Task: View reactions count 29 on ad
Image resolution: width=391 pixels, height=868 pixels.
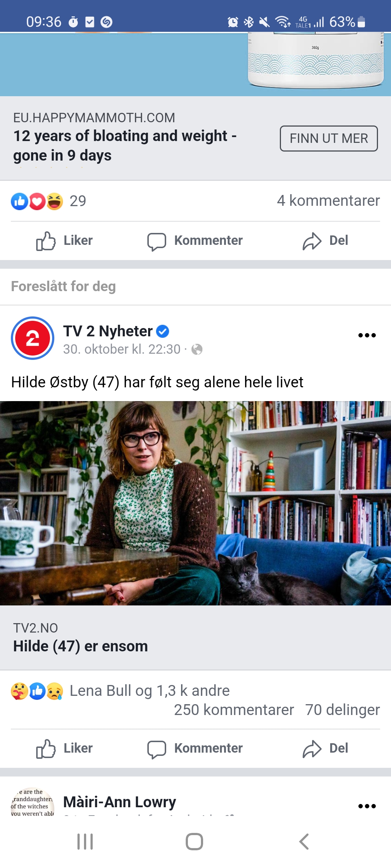Action: pyautogui.click(x=49, y=201)
